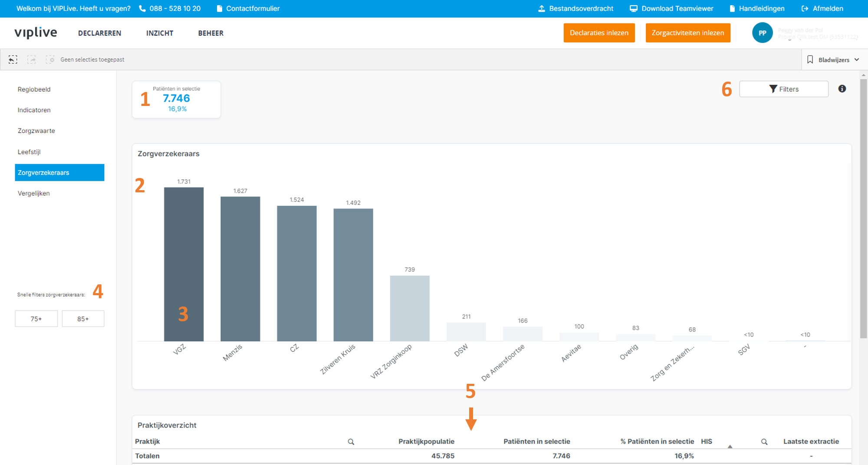The image size is (868, 465).
Task: Open the INZICHT menu
Action: (160, 33)
